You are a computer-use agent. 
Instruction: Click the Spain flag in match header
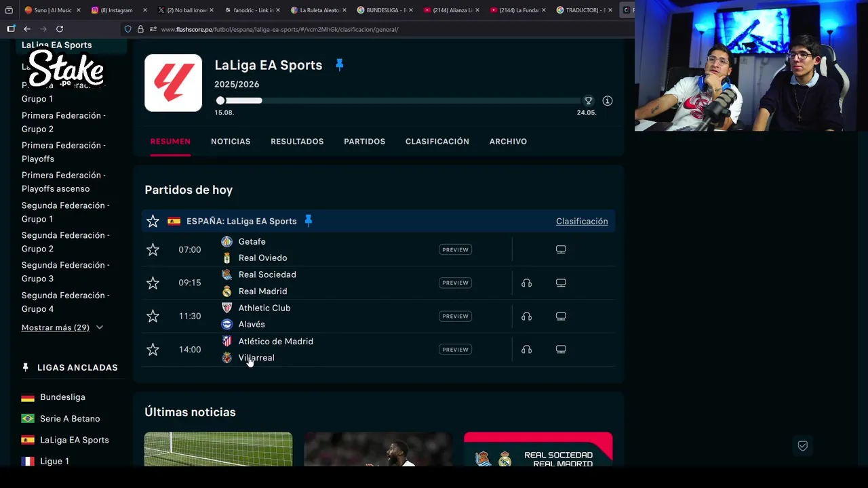point(174,221)
